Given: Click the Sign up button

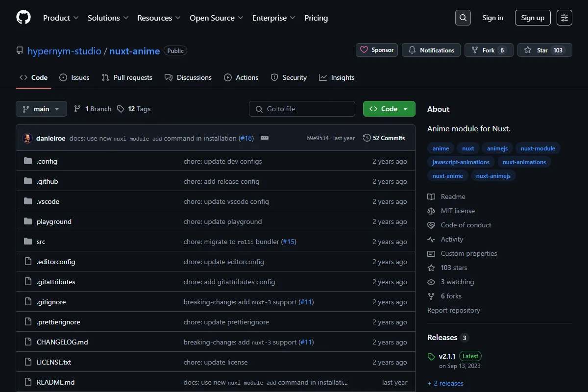Looking at the screenshot, I should [x=533, y=18].
